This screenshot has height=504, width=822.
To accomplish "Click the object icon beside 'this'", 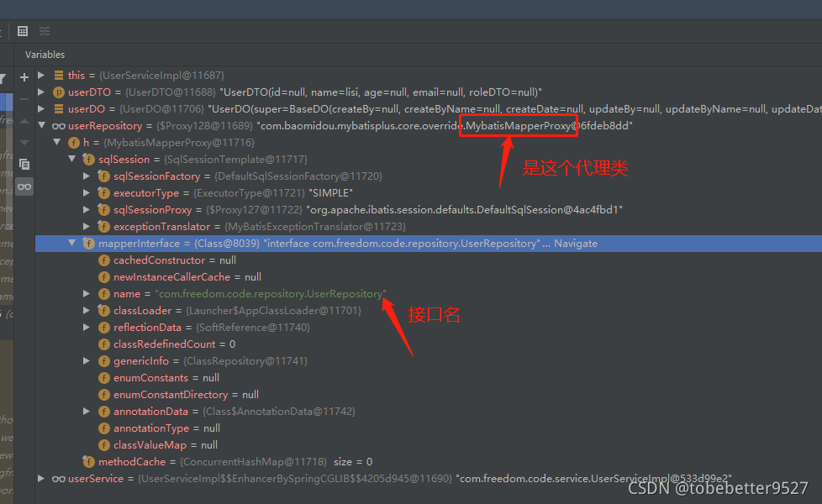I will pyautogui.click(x=59, y=76).
